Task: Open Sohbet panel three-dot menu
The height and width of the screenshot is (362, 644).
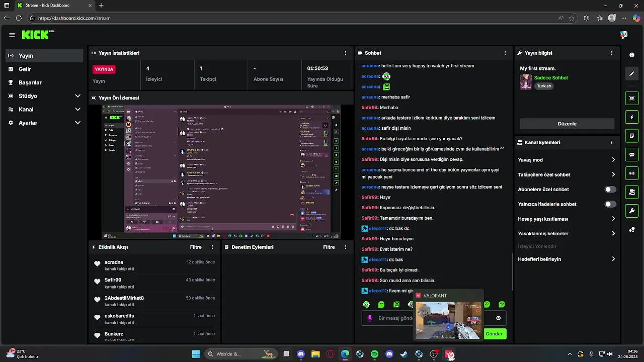Action: click(505, 53)
